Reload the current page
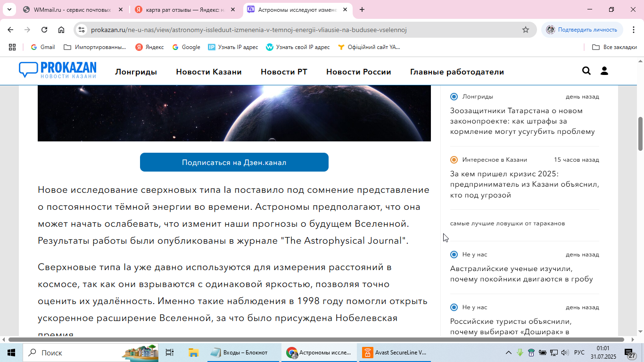This screenshot has width=644, height=362. point(44,30)
